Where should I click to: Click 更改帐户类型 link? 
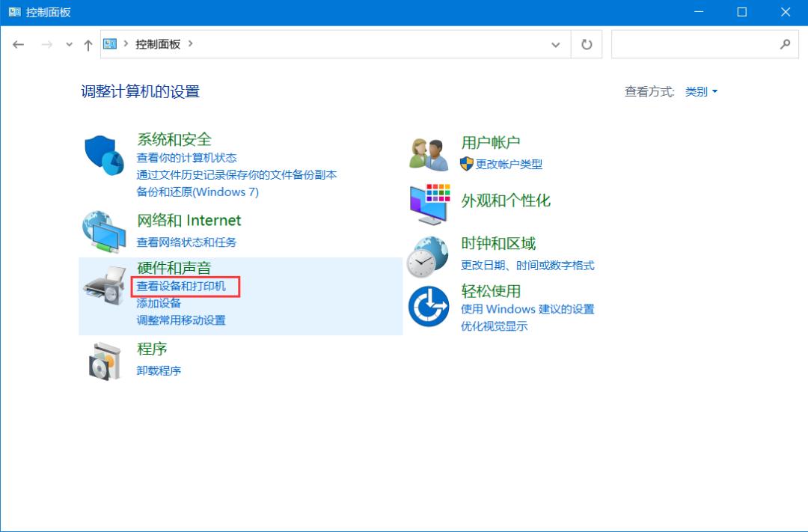[x=509, y=165]
